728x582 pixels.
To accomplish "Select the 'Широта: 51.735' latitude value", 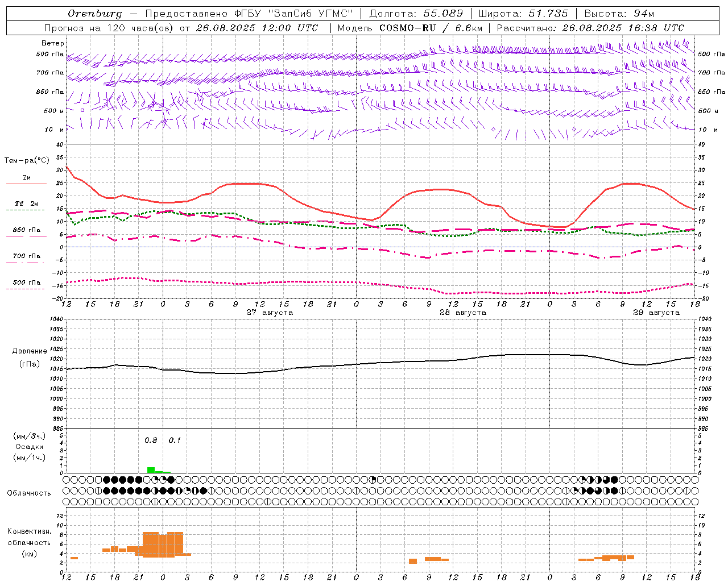I will (x=523, y=14).
